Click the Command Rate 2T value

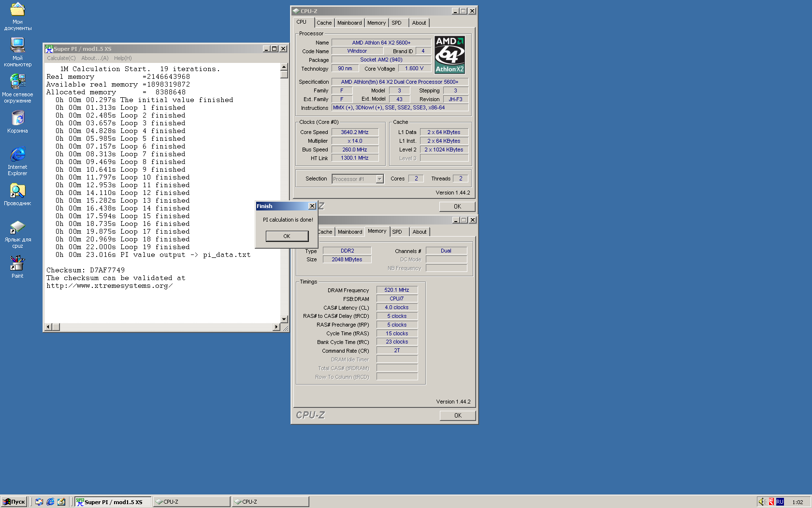click(x=397, y=351)
